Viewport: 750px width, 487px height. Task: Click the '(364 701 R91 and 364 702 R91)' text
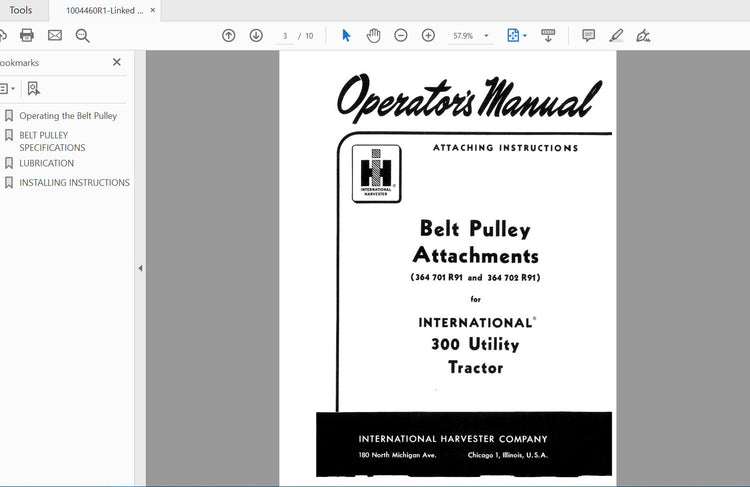[x=475, y=277]
